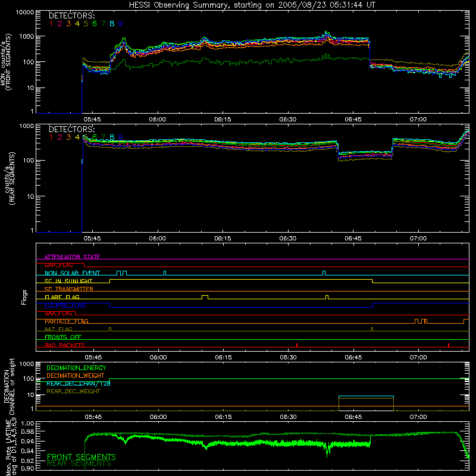
Task: Click the Flags vertical axis title
Action: click(24, 297)
